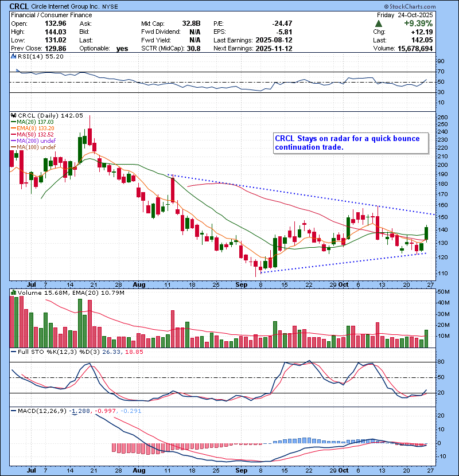Viewport: 459px width, 476px height.
Task: Click the latest green volume bar
Action: tap(426, 338)
